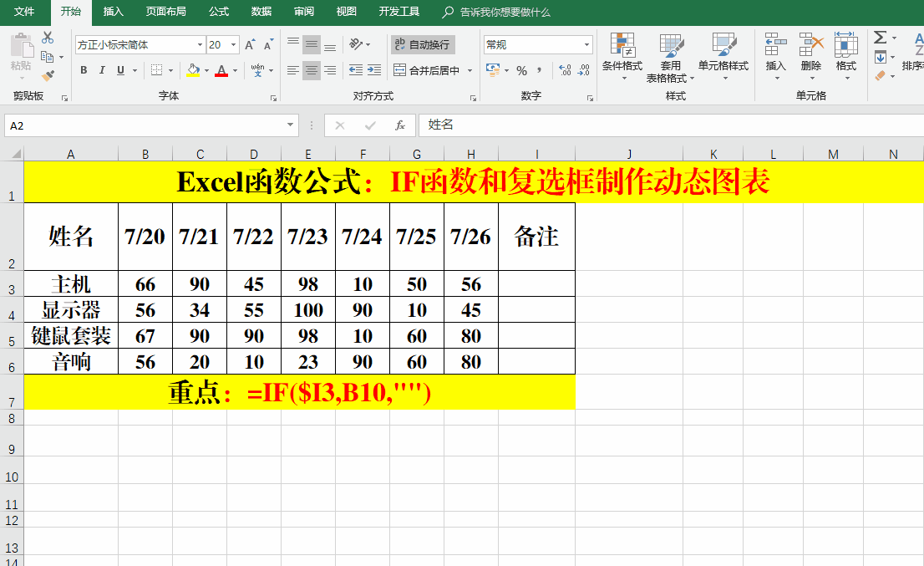Image resolution: width=924 pixels, height=566 pixels.
Task: Click the insert function fx icon
Action: (400, 125)
